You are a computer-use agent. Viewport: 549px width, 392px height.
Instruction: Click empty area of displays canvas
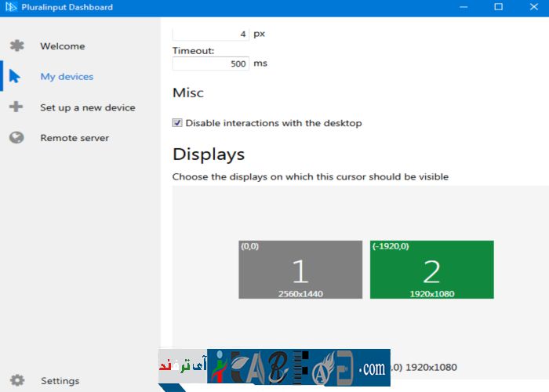click(353, 212)
